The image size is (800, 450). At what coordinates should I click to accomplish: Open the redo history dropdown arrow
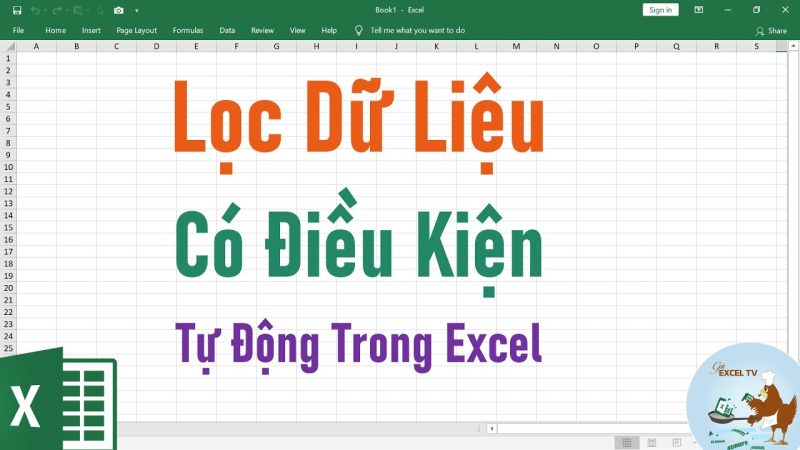[x=67, y=11]
